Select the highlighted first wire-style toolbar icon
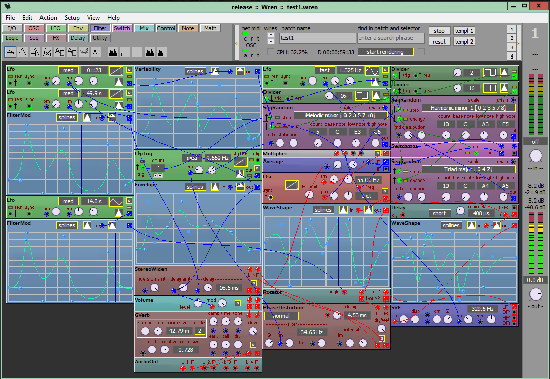The height and width of the screenshot is (379, 550). 11,52
